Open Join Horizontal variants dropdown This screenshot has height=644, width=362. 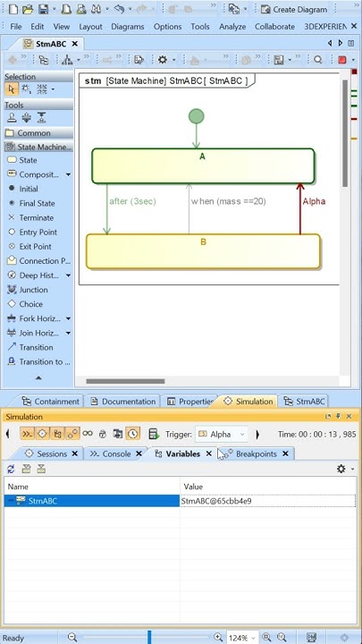tap(68, 333)
